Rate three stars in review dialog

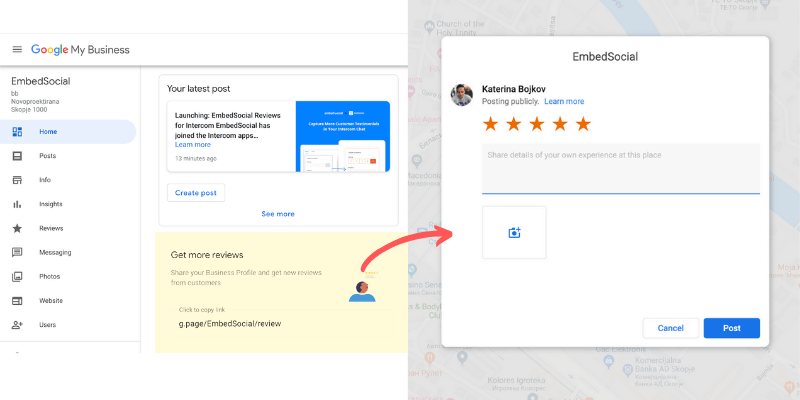tap(537, 123)
